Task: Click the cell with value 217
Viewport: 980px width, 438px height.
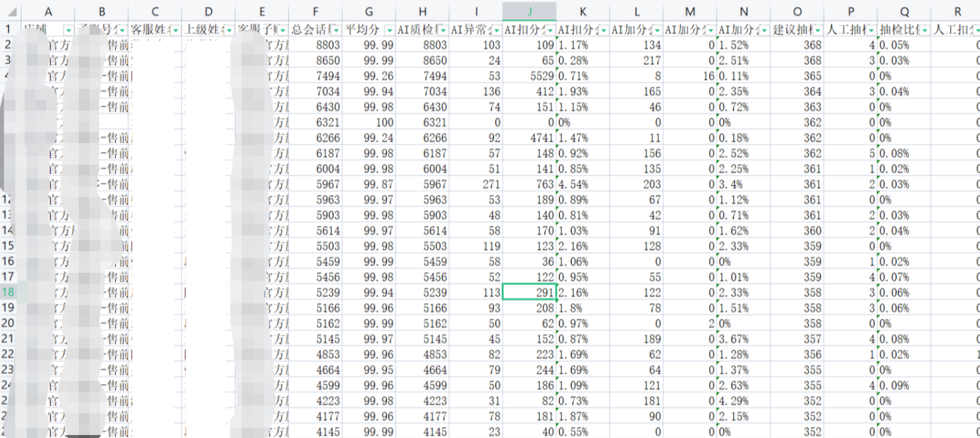Action: [636, 60]
